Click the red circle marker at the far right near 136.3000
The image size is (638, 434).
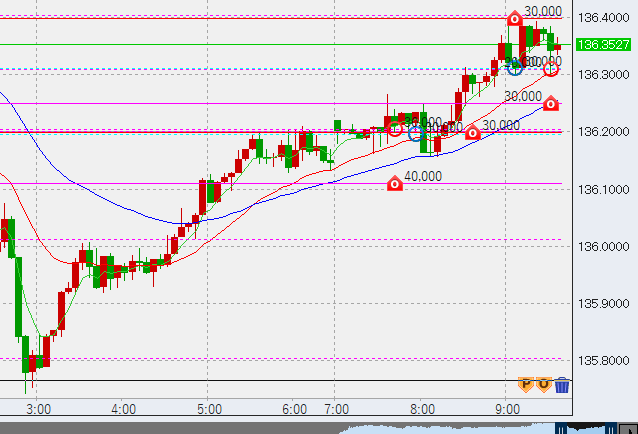(551, 68)
